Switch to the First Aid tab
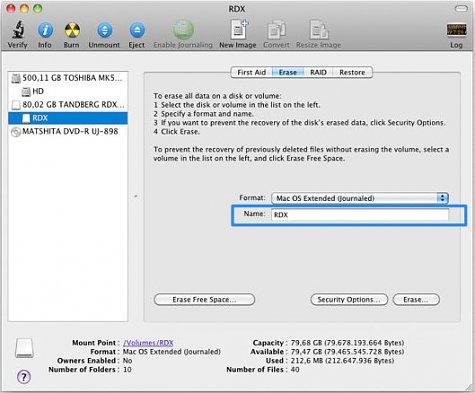 point(251,72)
